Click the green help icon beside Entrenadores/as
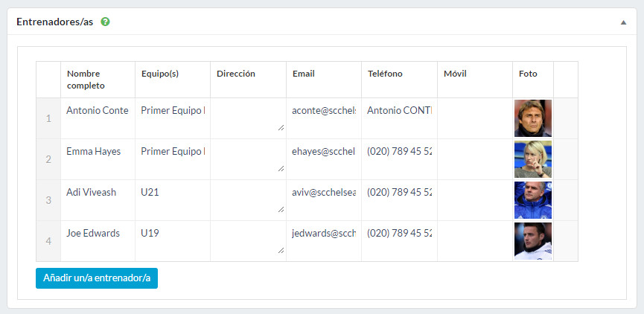This screenshot has height=314, width=644. pos(105,22)
